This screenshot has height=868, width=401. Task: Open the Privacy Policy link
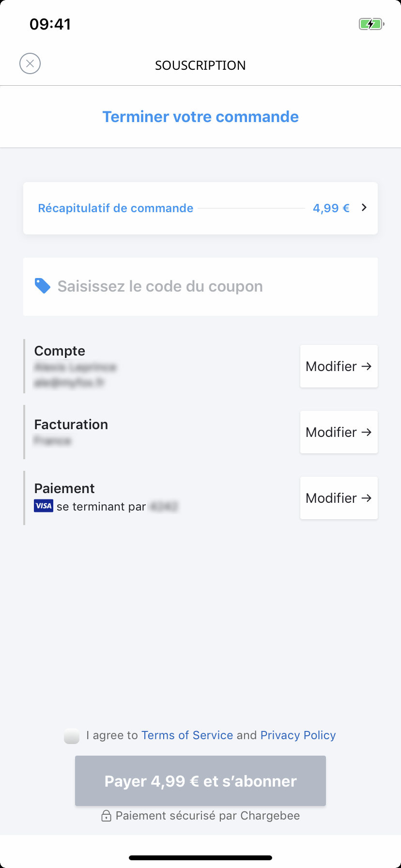click(x=298, y=735)
